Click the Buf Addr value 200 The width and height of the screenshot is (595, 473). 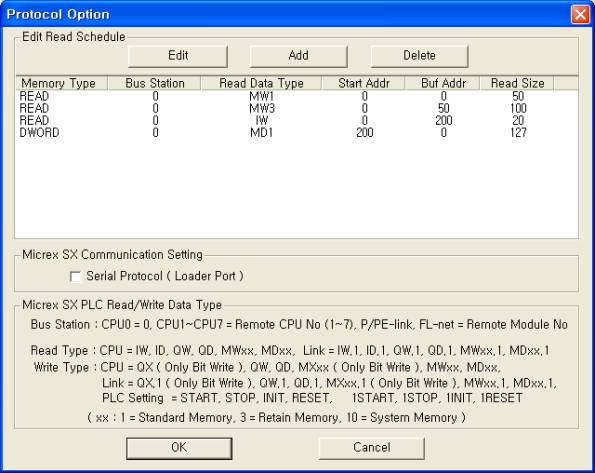tap(444, 121)
